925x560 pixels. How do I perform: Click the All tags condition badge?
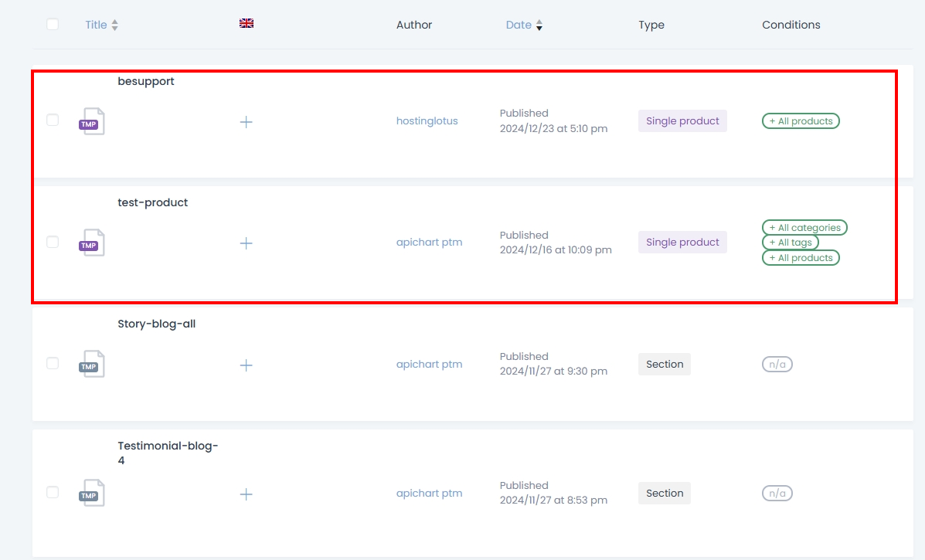790,243
